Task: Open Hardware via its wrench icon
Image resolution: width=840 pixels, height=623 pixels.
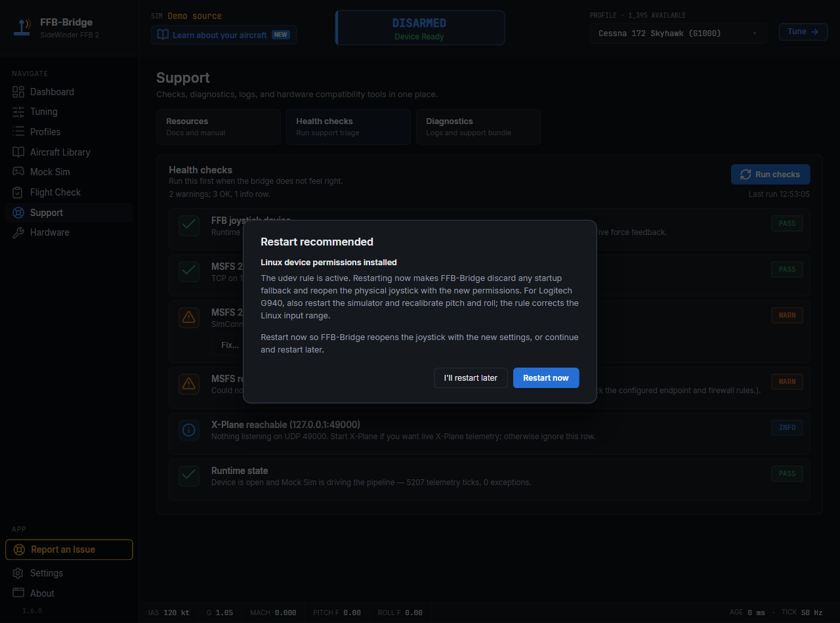Action: coord(18,232)
